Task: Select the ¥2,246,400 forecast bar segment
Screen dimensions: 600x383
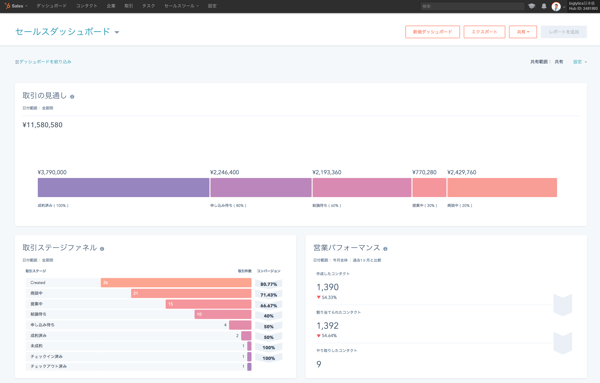Action: (261, 187)
